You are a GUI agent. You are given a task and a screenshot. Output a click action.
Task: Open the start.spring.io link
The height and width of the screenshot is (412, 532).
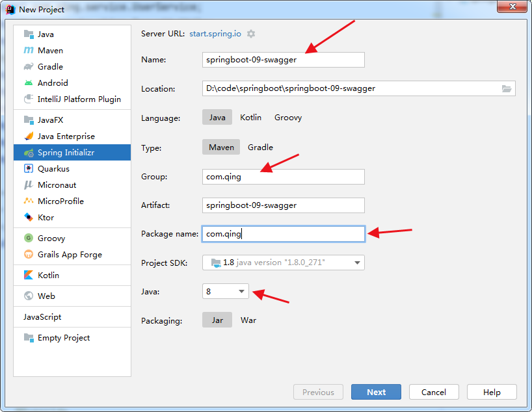coord(215,34)
